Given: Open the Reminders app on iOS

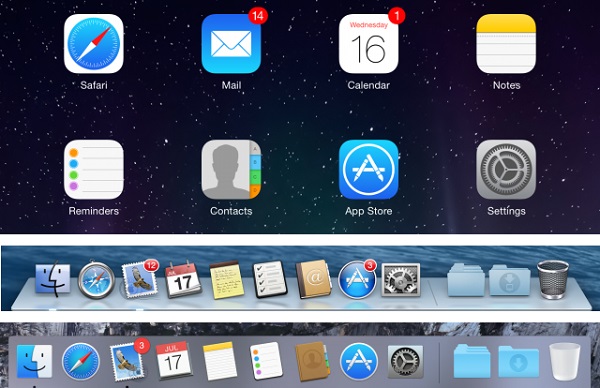Looking at the screenshot, I should tap(94, 170).
